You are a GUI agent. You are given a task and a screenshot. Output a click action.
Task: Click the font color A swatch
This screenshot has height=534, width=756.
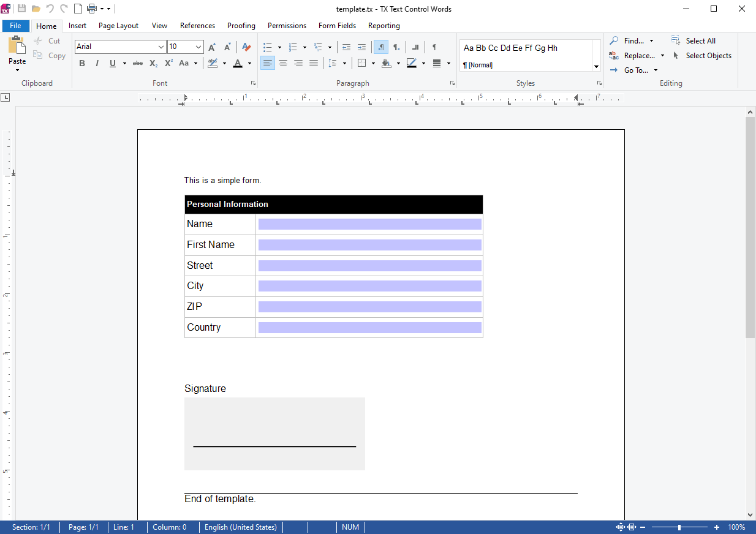click(x=238, y=63)
